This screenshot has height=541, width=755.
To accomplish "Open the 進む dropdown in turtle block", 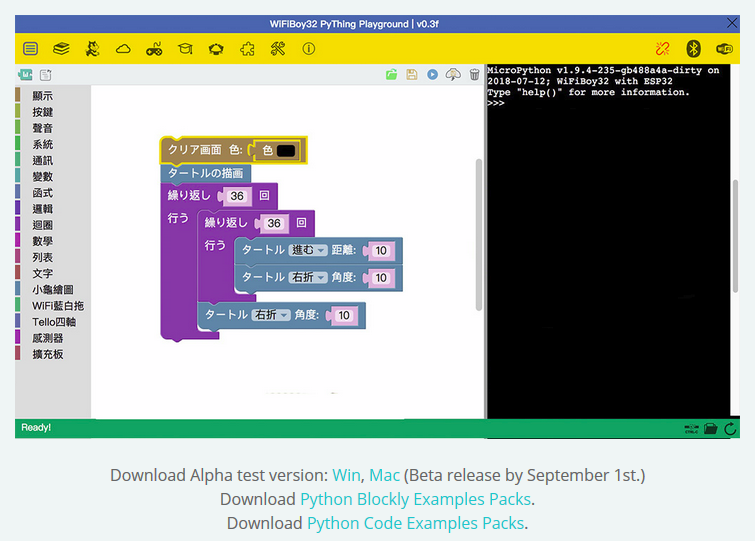I will click(308, 250).
